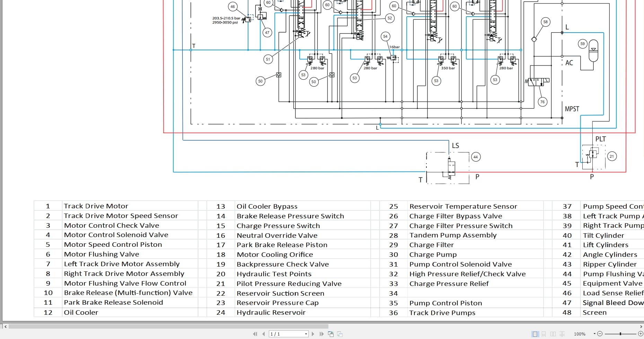The width and height of the screenshot is (644, 339).
Task: Select the two-page facing layout icon
Action: (x=553, y=334)
